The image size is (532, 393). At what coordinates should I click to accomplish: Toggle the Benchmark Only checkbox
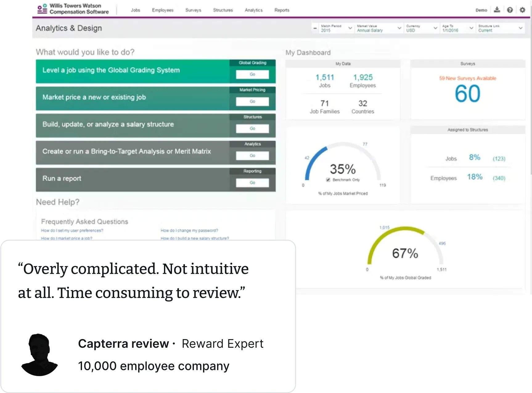pos(328,180)
